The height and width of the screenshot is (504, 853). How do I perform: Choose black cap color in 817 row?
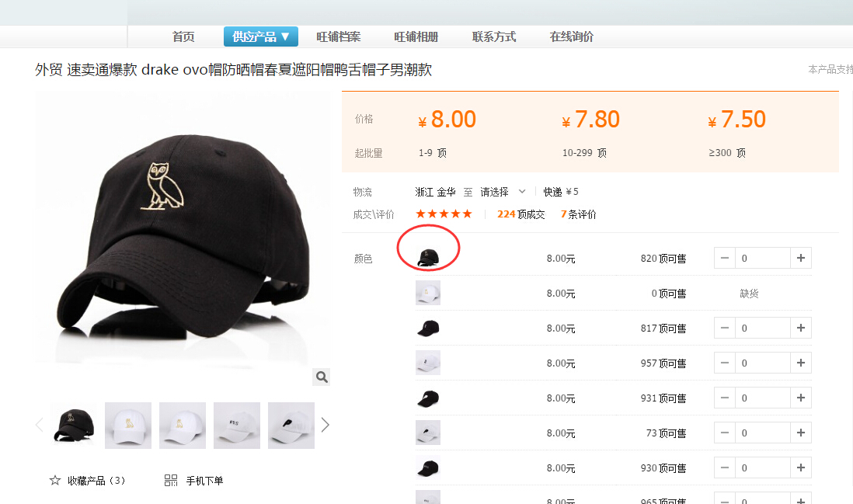click(428, 328)
